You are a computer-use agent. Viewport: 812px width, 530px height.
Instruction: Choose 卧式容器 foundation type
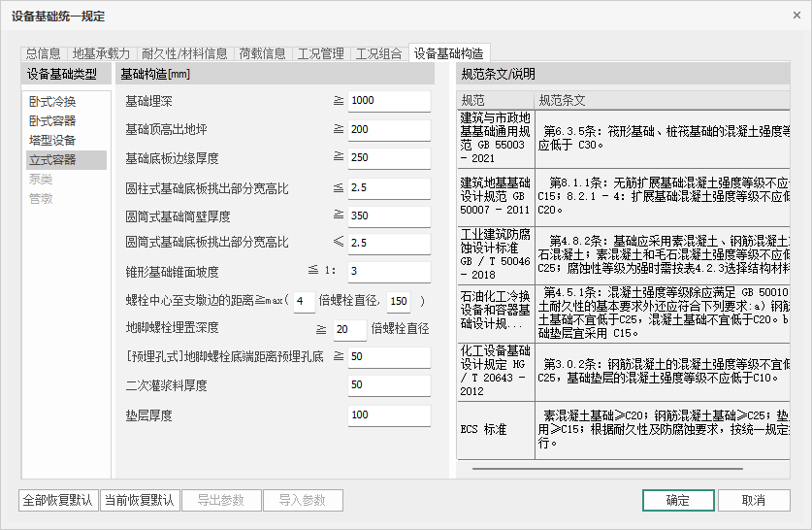pyautogui.click(x=52, y=121)
